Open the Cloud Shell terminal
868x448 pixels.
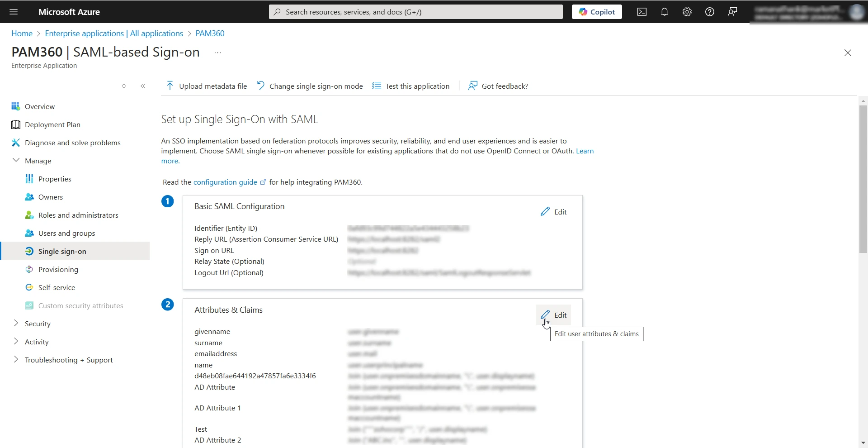tap(642, 12)
